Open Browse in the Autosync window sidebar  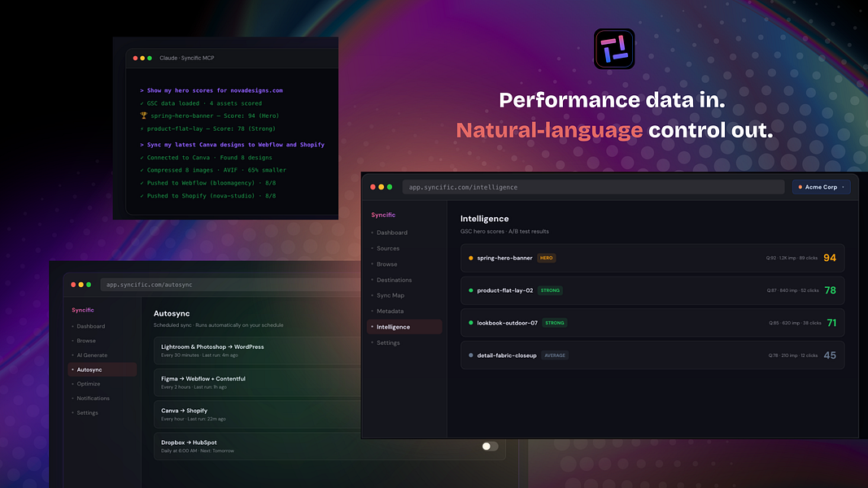[85, 341]
